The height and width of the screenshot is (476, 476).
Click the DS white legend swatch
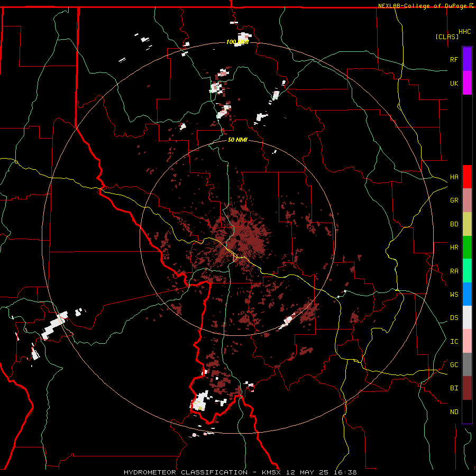(x=467, y=317)
